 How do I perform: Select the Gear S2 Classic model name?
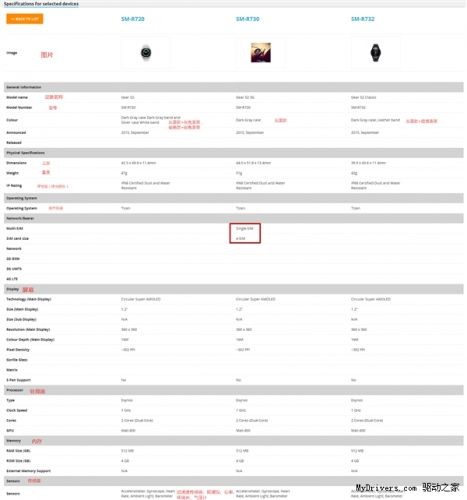[x=363, y=97]
